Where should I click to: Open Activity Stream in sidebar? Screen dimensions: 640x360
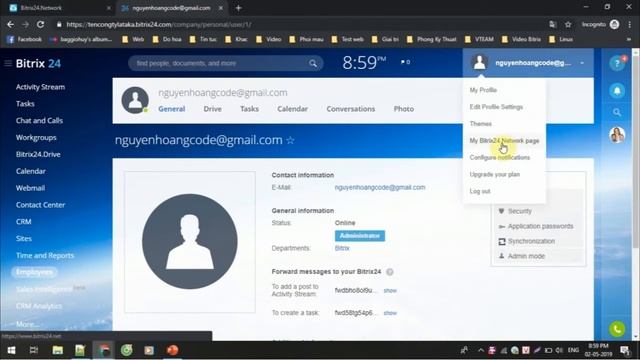click(40, 87)
